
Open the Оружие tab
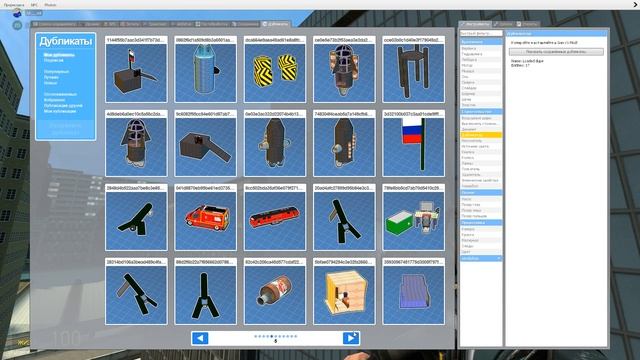coord(90,24)
